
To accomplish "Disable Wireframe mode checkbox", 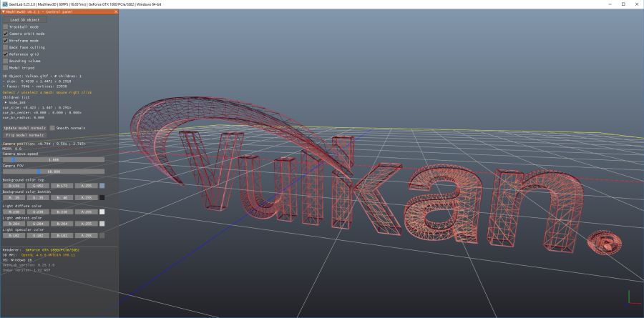I will 5,41.
